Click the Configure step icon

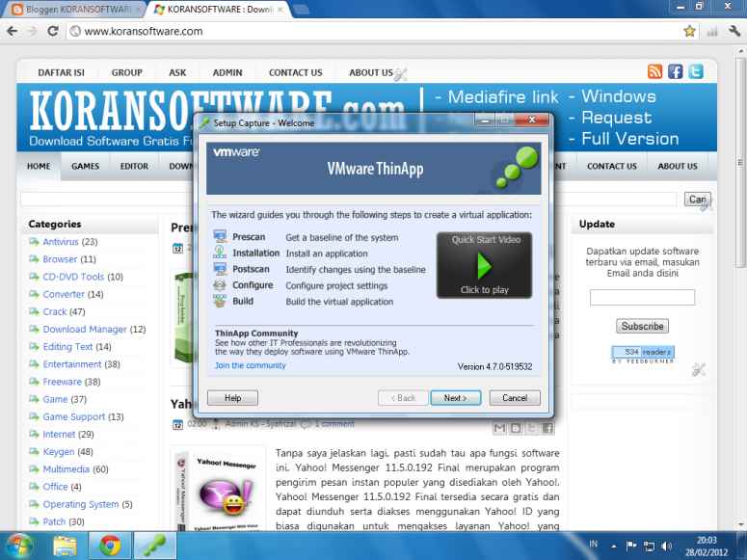click(220, 285)
